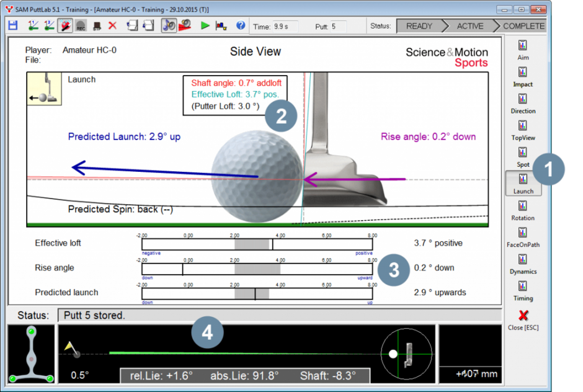Click the 'rel.Lie: +1.6°' readout
Viewport: 583px width, 392px height.
click(161, 376)
